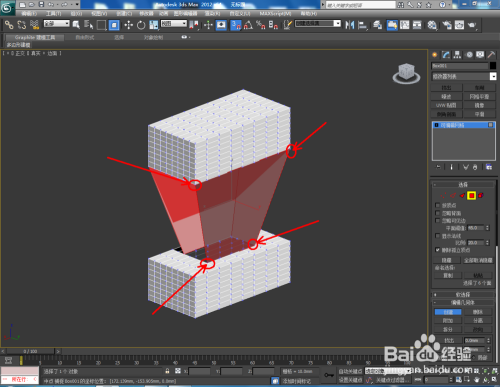Toggle the Window/Crossing selection icon
Screen dimensions: 500x387
[114, 25]
